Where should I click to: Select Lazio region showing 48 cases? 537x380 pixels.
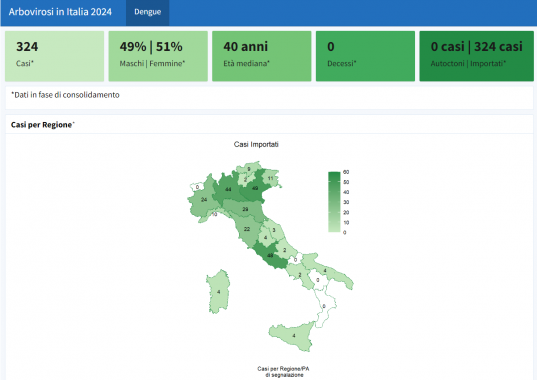[270, 255]
